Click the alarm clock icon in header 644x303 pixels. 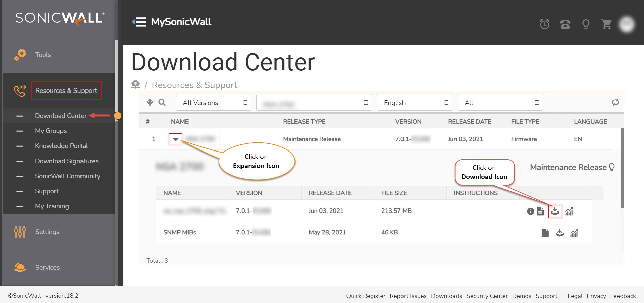coord(544,24)
